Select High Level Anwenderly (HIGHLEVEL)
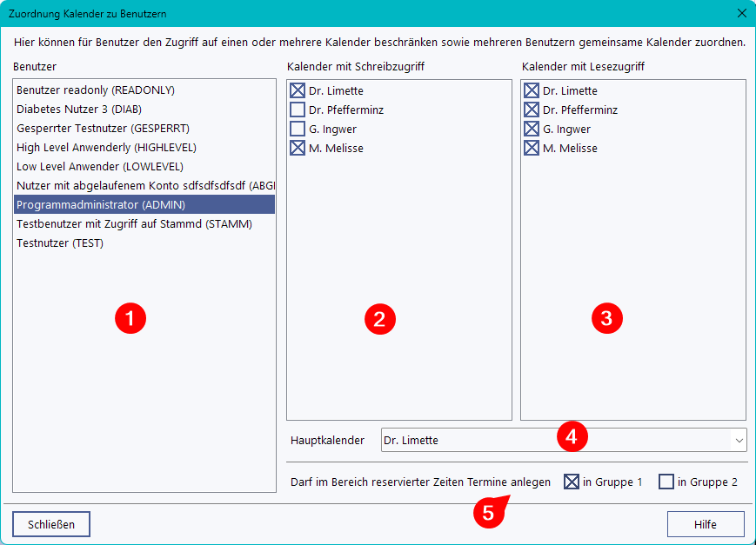756x545 pixels. pyautogui.click(x=106, y=148)
